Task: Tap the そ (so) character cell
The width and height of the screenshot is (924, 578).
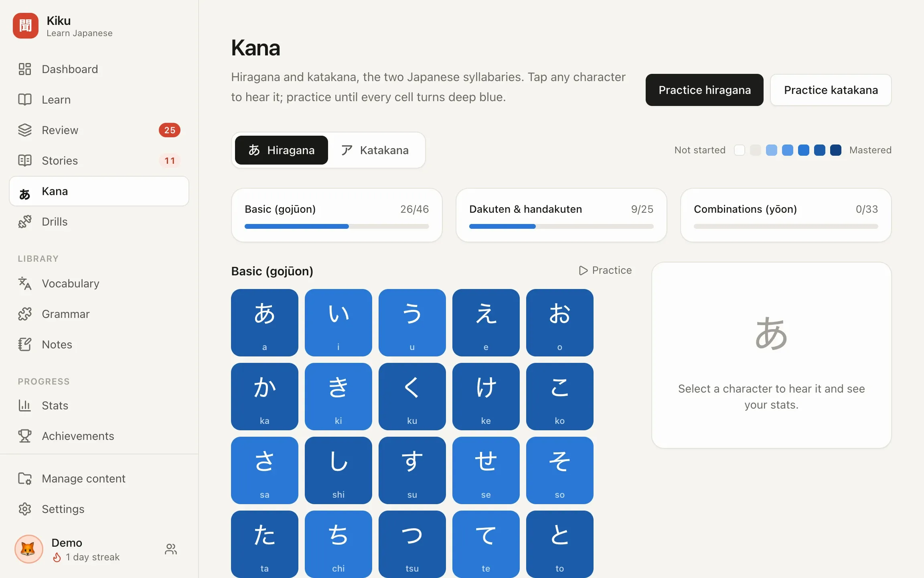Action: point(560,470)
